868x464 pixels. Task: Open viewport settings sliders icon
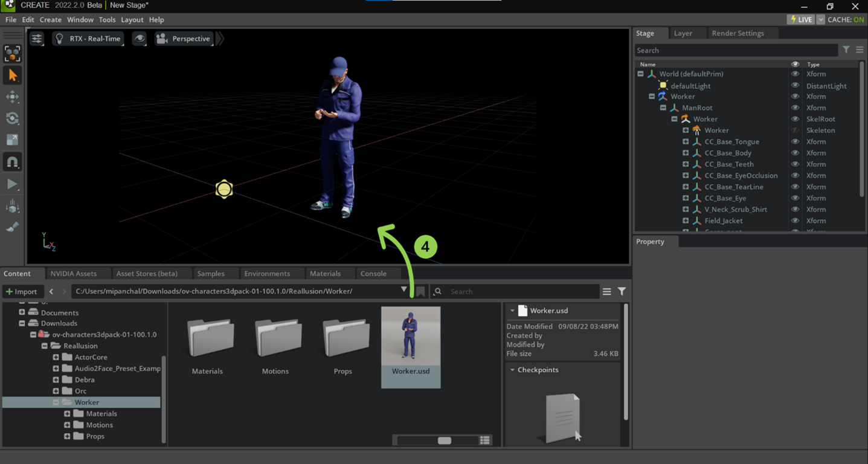click(x=37, y=39)
